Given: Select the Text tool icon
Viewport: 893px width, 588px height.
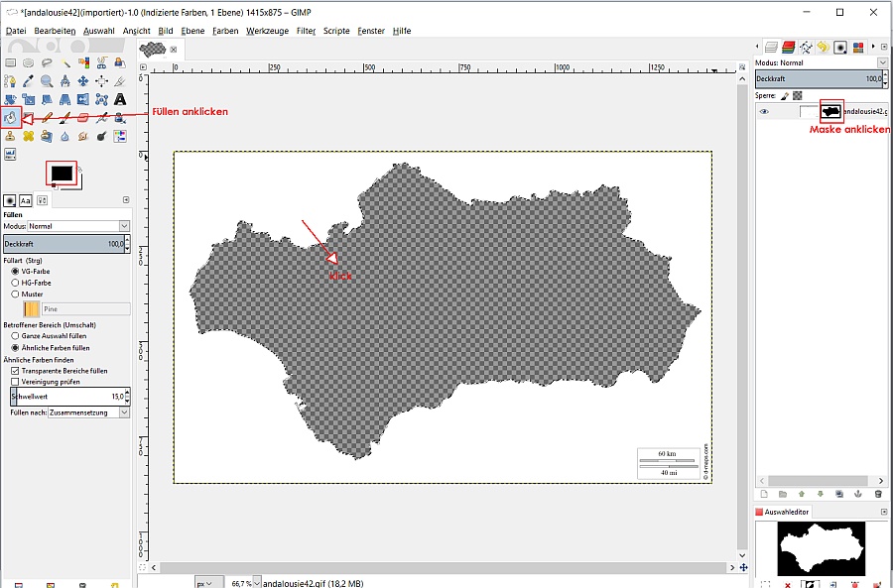Looking at the screenshot, I should [120, 99].
